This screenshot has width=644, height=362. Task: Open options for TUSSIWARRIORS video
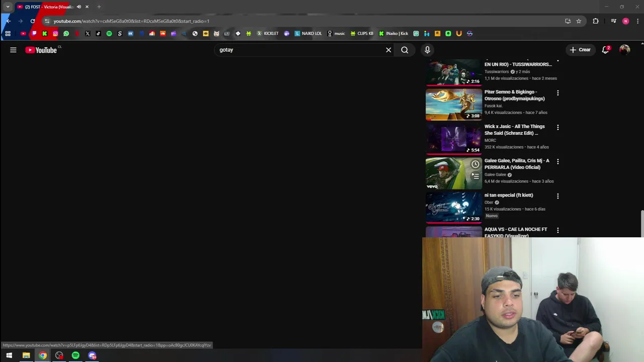pos(557,60)
